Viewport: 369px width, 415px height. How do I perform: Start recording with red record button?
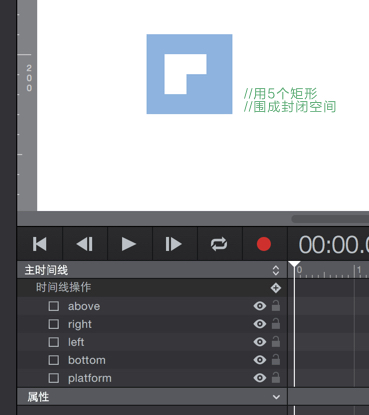click(x=264, y=244)
